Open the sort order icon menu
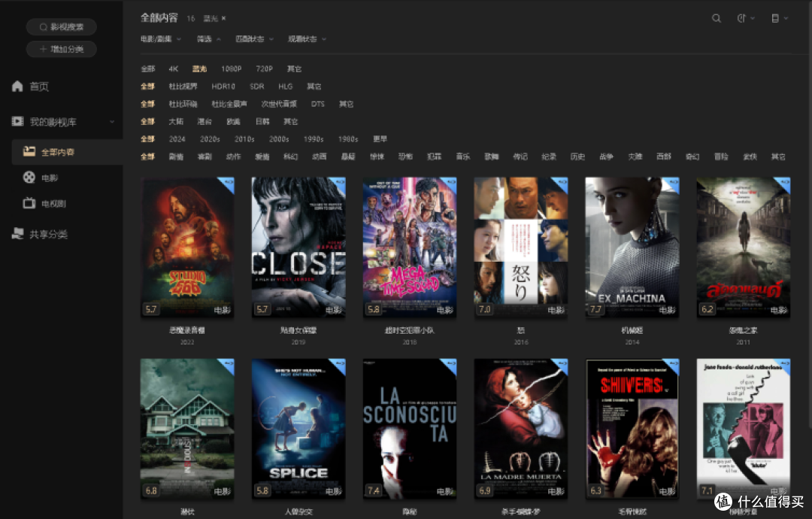This screenshot has width=812, height=519. [x=741, y=18]
